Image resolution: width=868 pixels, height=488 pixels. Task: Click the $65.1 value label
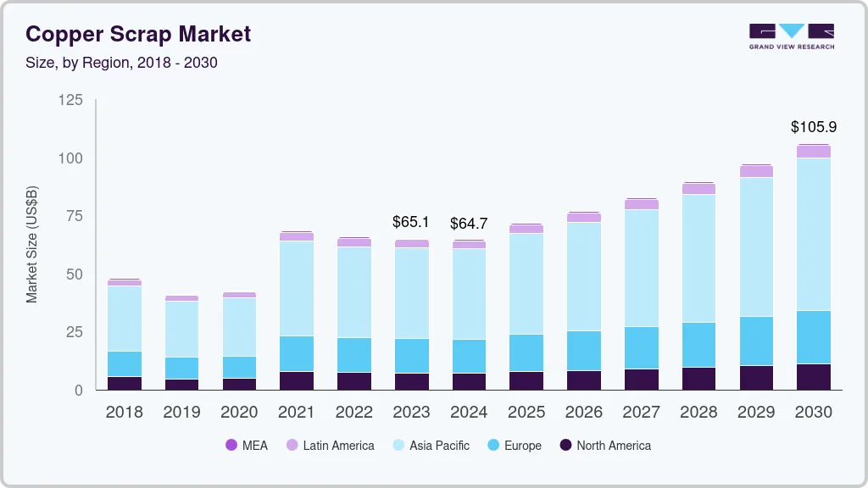coord(411,222)
